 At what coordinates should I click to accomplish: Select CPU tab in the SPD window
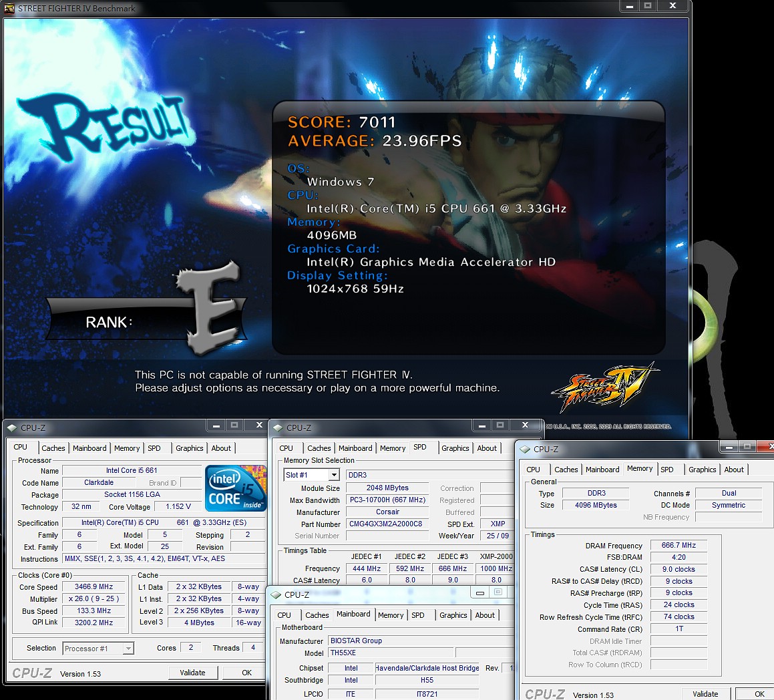286,448
